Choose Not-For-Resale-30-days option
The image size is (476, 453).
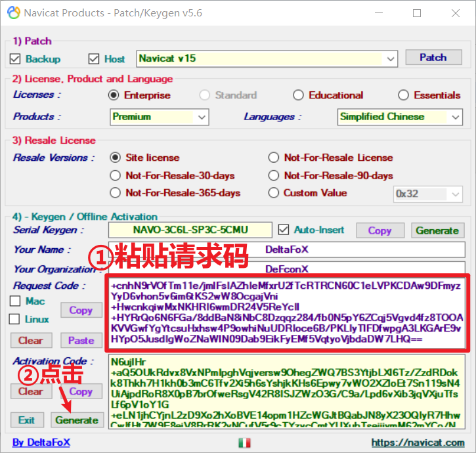coord(115,175)
